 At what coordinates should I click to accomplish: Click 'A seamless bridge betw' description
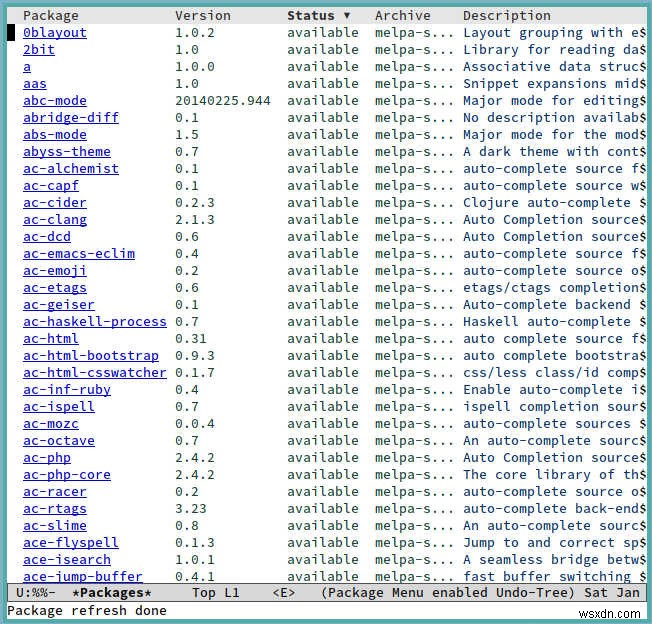(553, 560)
